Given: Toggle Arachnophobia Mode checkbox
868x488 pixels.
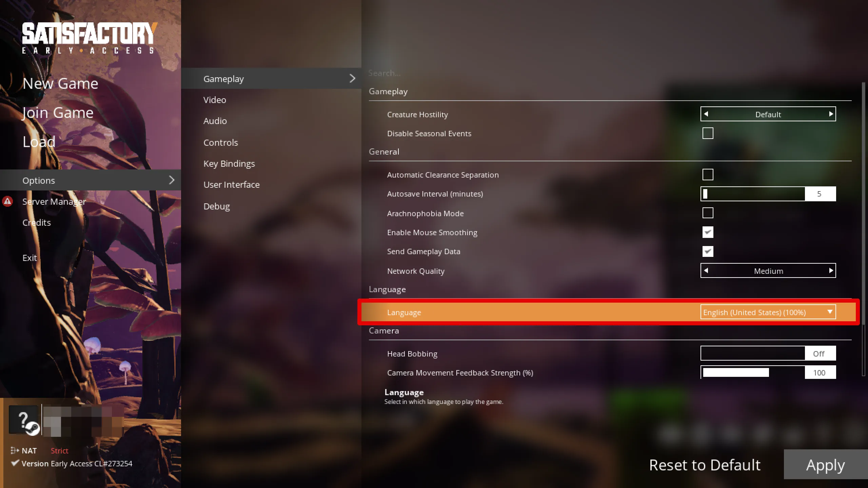Looking at the screenshot, I should pyautogui.click(x=708, y=213).
